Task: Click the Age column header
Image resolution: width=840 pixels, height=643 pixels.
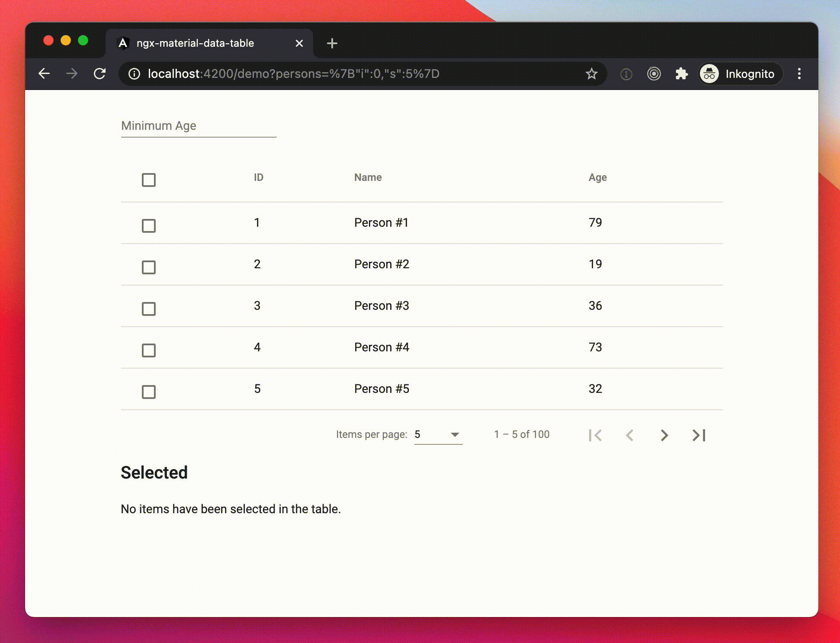Action: click(x=597, y=177)
